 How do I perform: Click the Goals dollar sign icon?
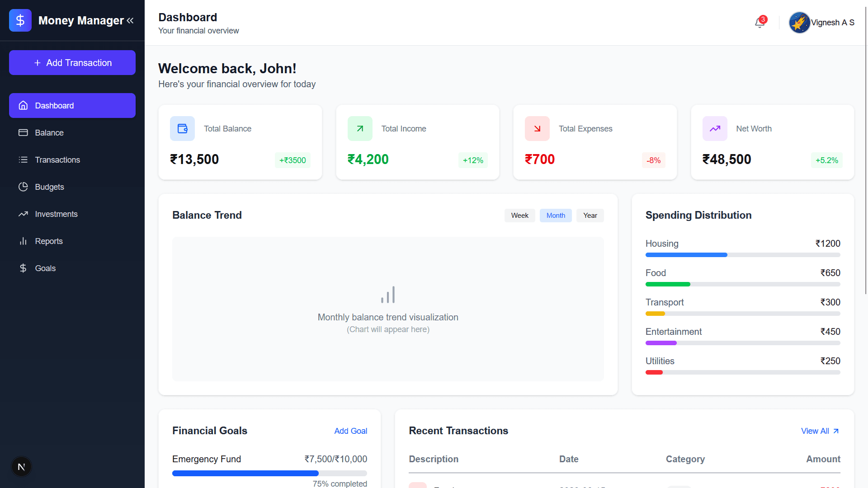click(24, 268)
